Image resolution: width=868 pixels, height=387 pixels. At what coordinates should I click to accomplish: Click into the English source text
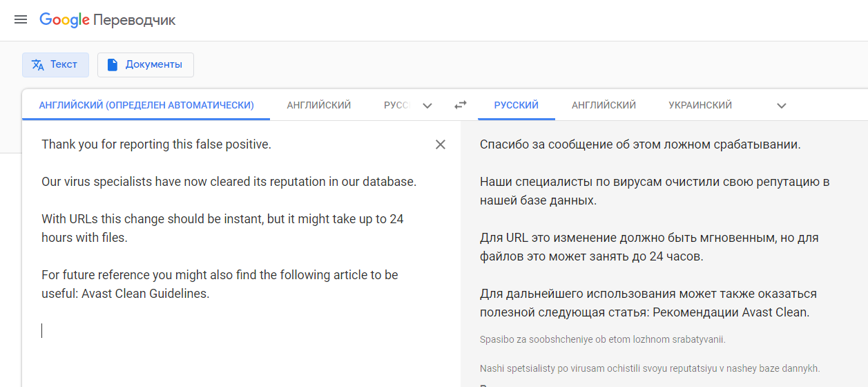coord(228,182)
